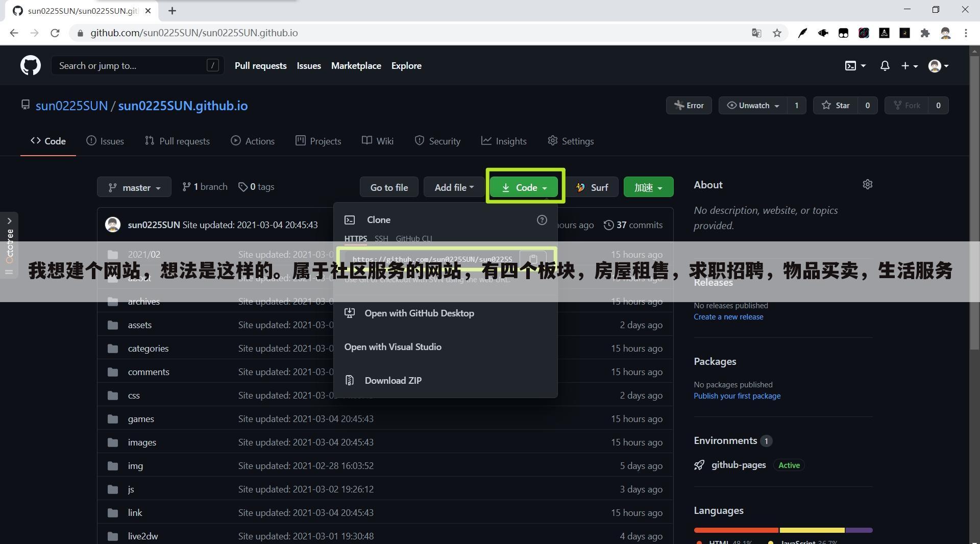The image size is (980, 544).
Task: Click the archives folder icon
Action: click(x=113, y=302)
